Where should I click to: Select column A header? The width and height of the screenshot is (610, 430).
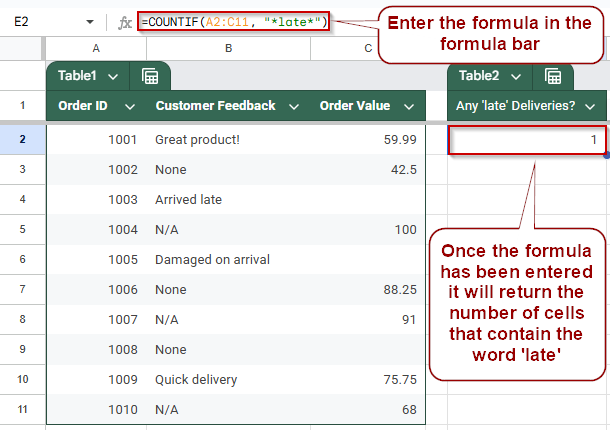tap(96, 48)
